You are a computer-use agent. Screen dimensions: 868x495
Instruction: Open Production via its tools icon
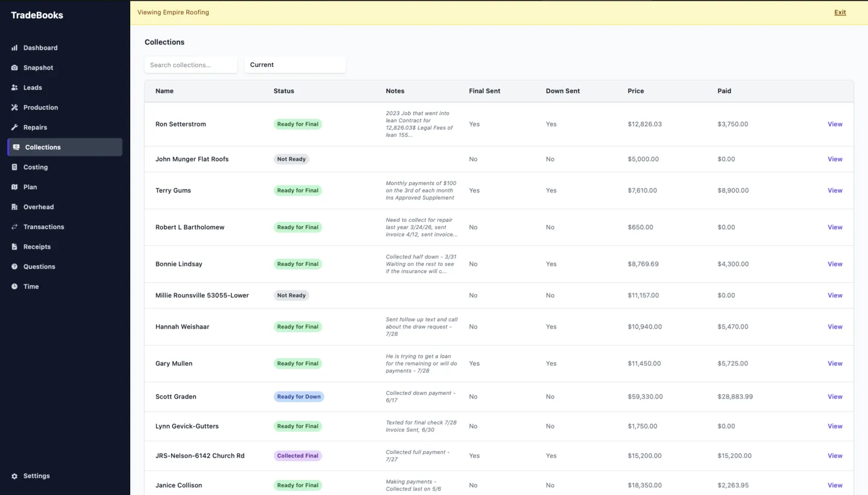(x=14, y=107)
